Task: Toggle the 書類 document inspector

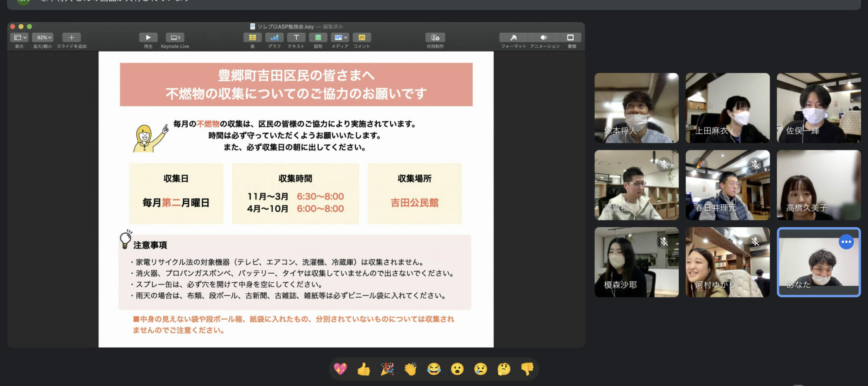Action: tap(571, 38)
